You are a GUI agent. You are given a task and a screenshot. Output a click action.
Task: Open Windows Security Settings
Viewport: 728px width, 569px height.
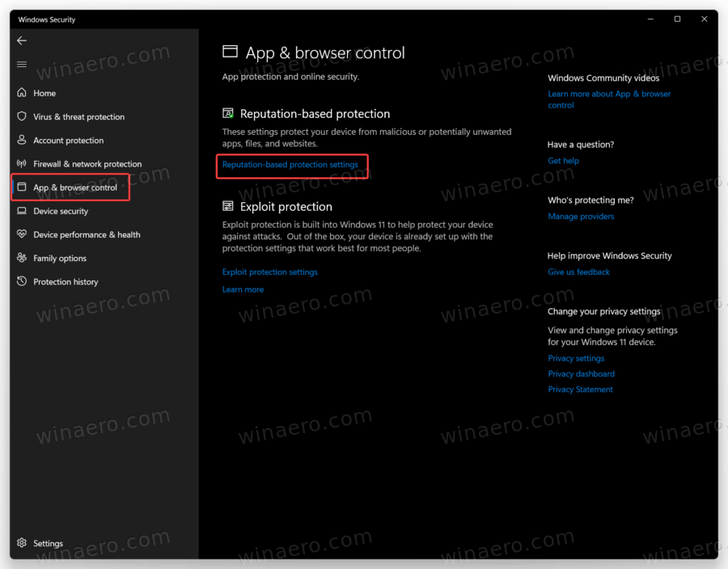pyautogui.click(x=48, y=543)
